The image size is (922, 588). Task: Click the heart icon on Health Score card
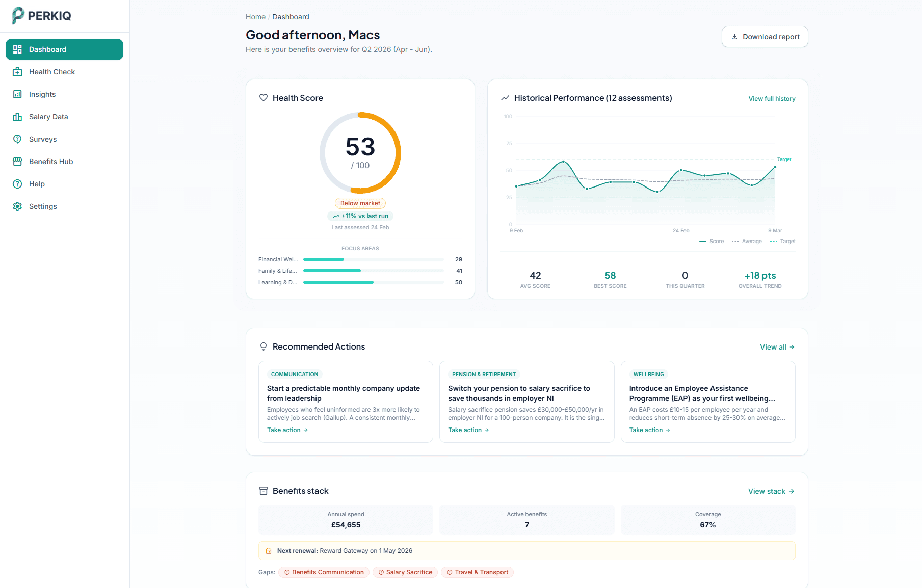click(264, 98)
